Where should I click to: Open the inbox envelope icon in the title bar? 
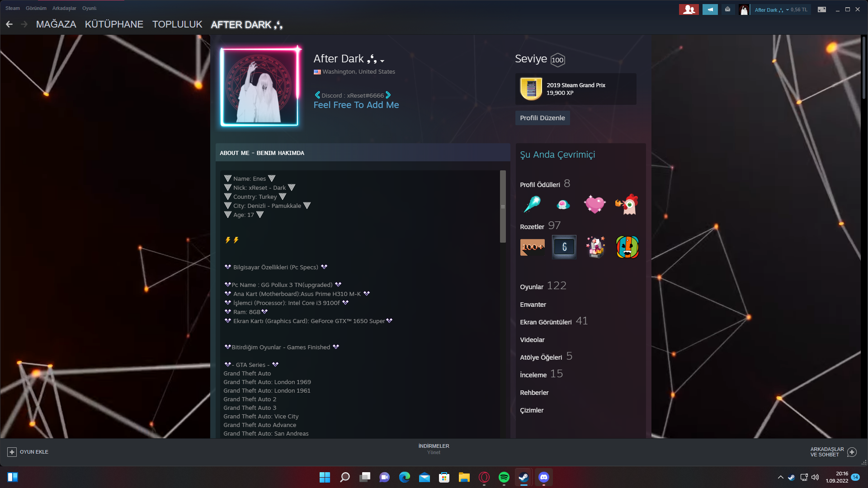(x=727, y=9)
